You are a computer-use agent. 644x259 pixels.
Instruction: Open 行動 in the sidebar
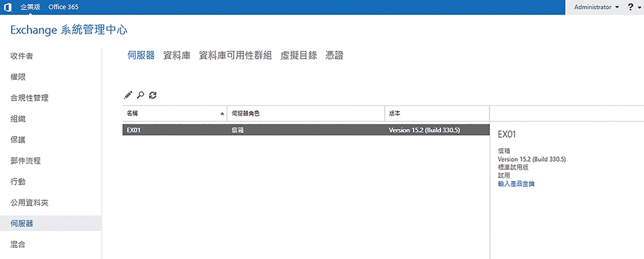(x=18, y=182)
